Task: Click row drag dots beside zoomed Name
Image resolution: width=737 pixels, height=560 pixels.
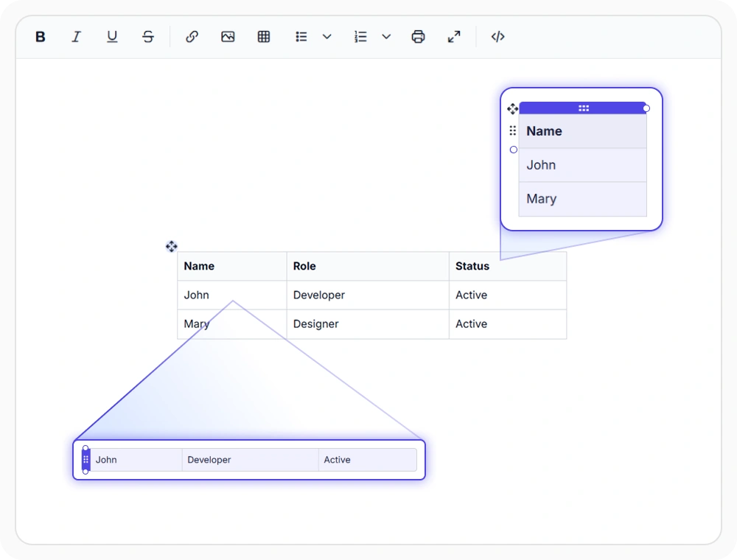Action: tap(513, 130)
